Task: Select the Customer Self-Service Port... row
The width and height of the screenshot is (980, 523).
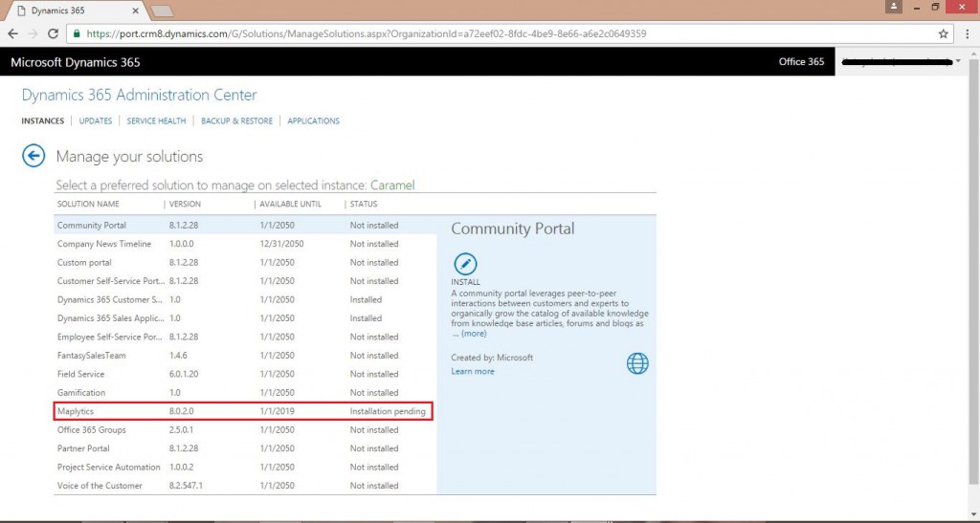Action: tap(245, 281)
